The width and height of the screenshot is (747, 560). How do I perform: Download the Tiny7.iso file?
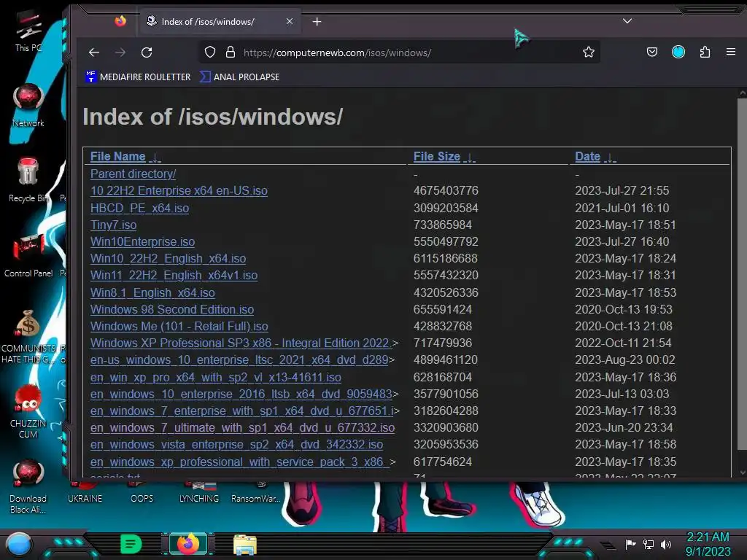(113, 225)
